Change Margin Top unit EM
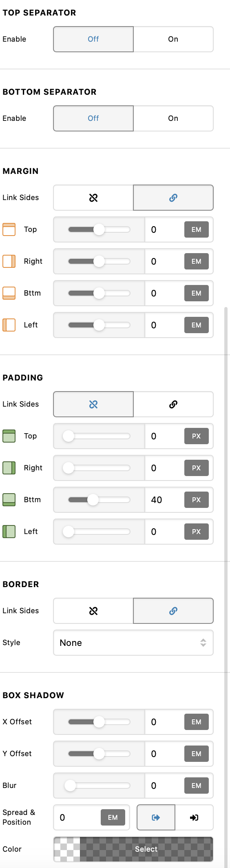Image resolution: width=230 pixels, height=868 pixels. tap(197, 229)
